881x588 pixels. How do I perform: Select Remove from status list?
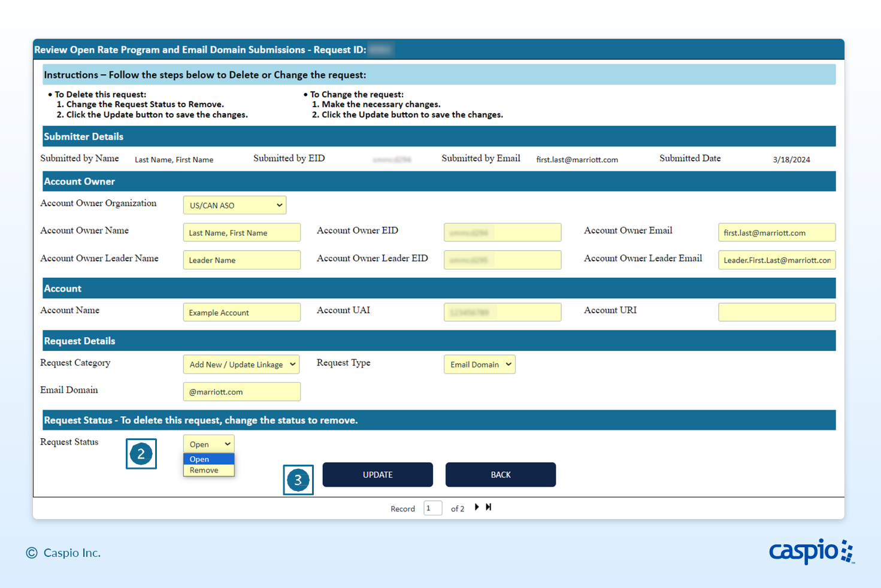pyautogui.click(x=204, y=471)
